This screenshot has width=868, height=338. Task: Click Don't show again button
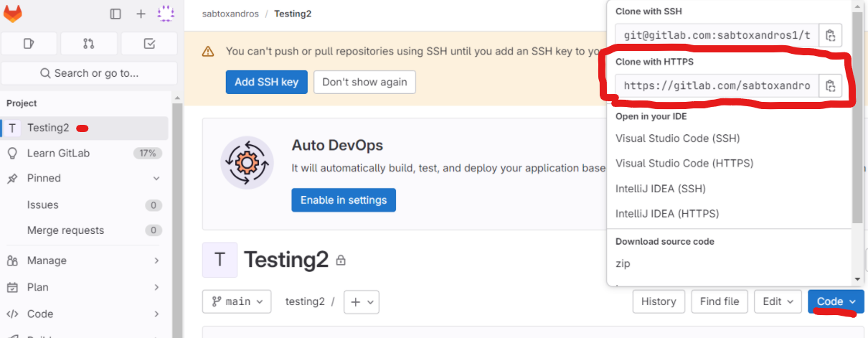[x=364, y=82]
